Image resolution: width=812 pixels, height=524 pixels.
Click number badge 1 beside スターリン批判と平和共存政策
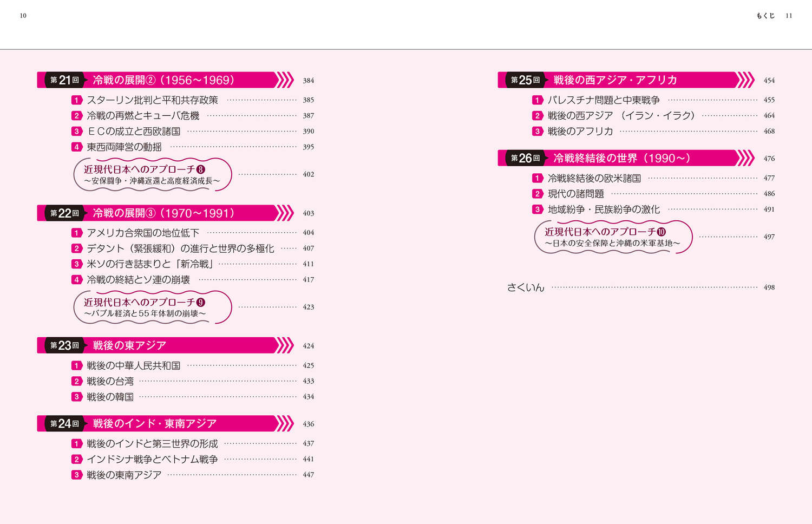tap(77, 100)
